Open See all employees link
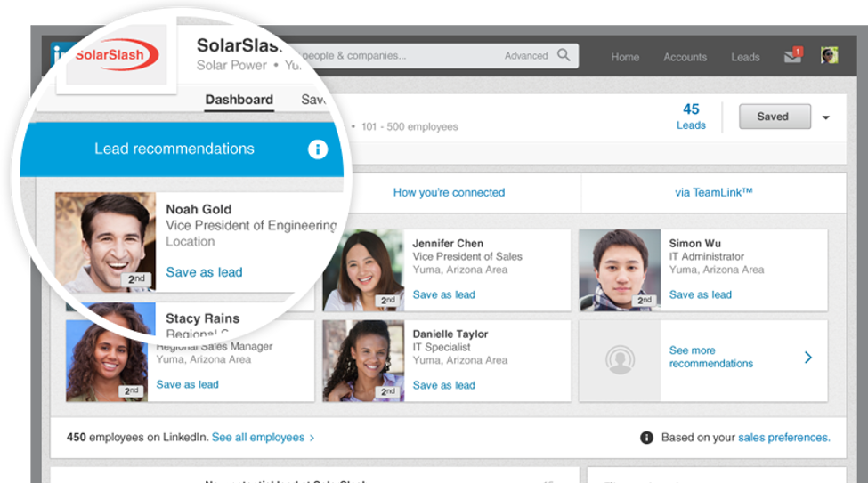This screenshot has width=868, height=483. pos(263,438)
